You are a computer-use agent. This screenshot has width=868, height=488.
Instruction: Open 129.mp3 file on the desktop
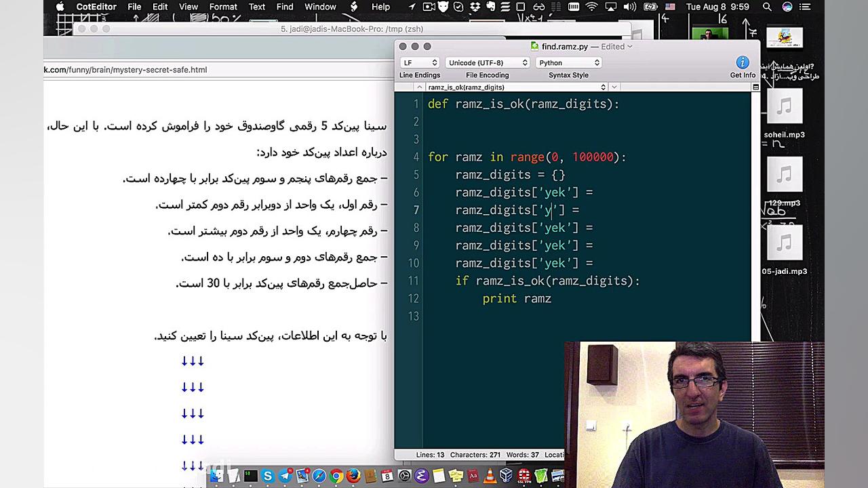click(x=784, y=182)
